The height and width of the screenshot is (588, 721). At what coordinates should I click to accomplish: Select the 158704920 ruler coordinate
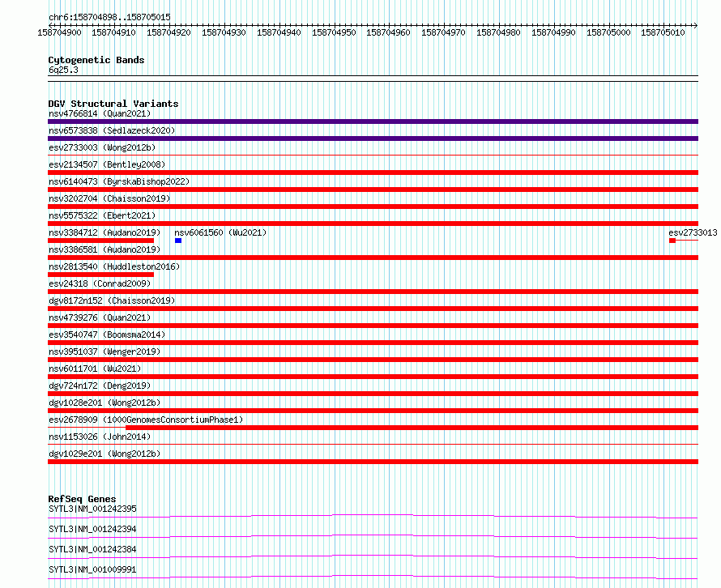(169, 32)
